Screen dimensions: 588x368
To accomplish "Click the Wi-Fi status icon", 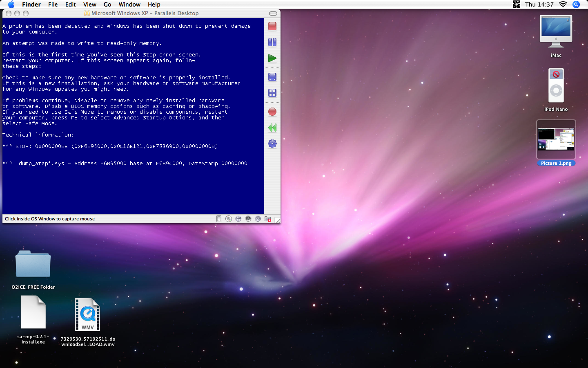I will tap(563, 4).
